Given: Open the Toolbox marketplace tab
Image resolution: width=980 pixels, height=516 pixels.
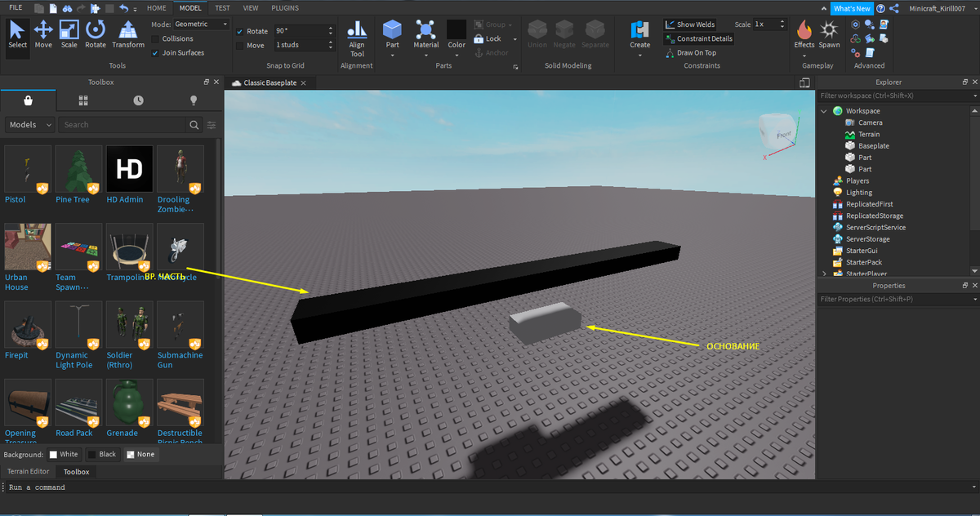Looking at the screenshot, I should 29,100.
